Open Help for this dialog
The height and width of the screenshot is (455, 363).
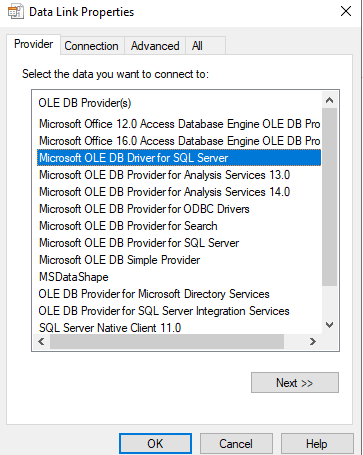[x=317, y=444]
